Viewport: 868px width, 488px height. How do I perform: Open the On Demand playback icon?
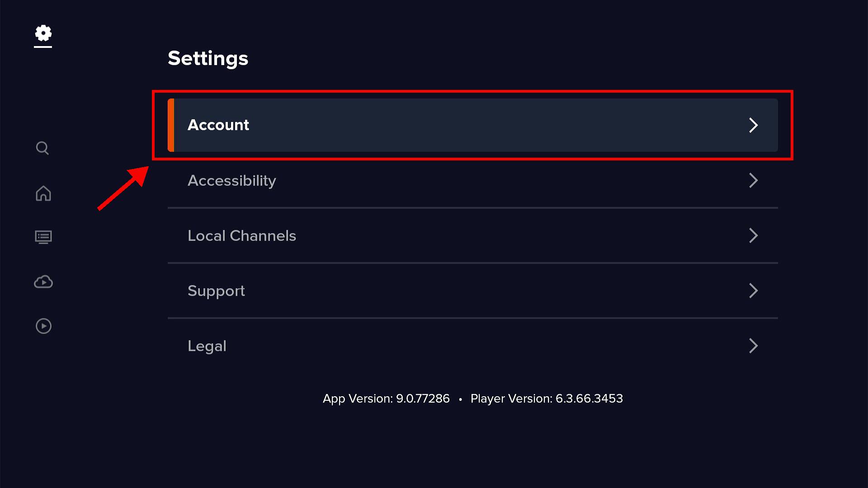coord(42,326)
